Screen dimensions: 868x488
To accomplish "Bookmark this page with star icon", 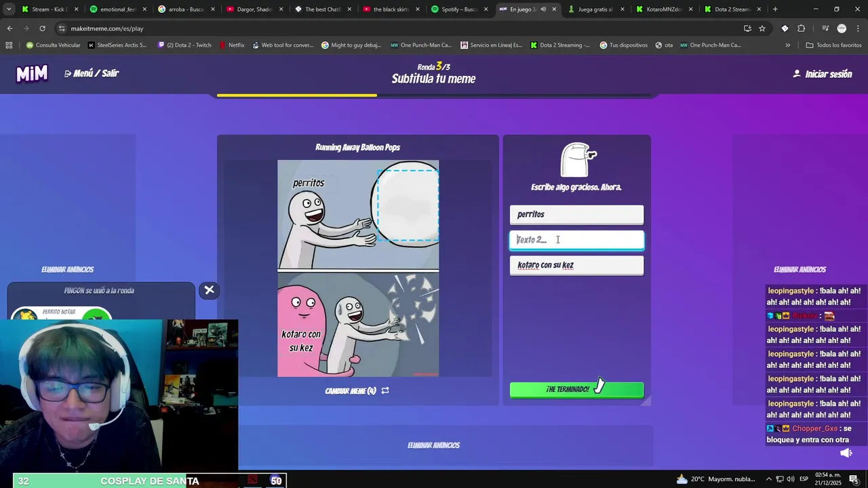I will click(762, 28).
